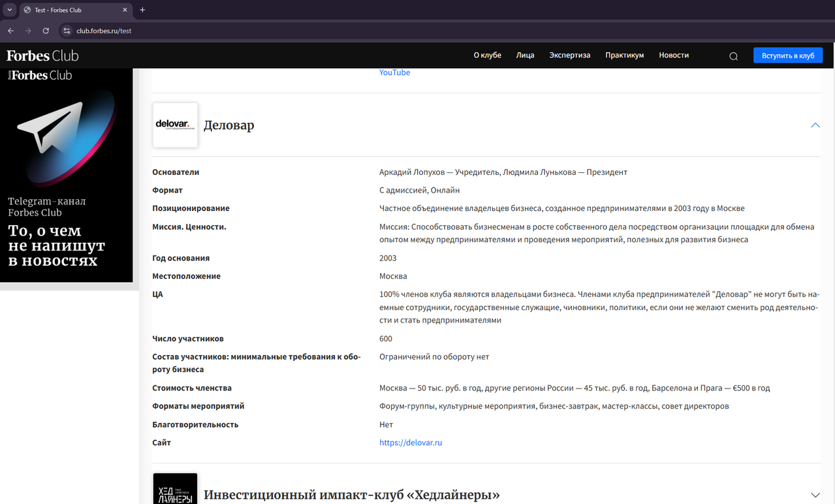The height and width of the screenshot is (504, 835).
Task: Click the ЦА label
Action: click(157, 294)
